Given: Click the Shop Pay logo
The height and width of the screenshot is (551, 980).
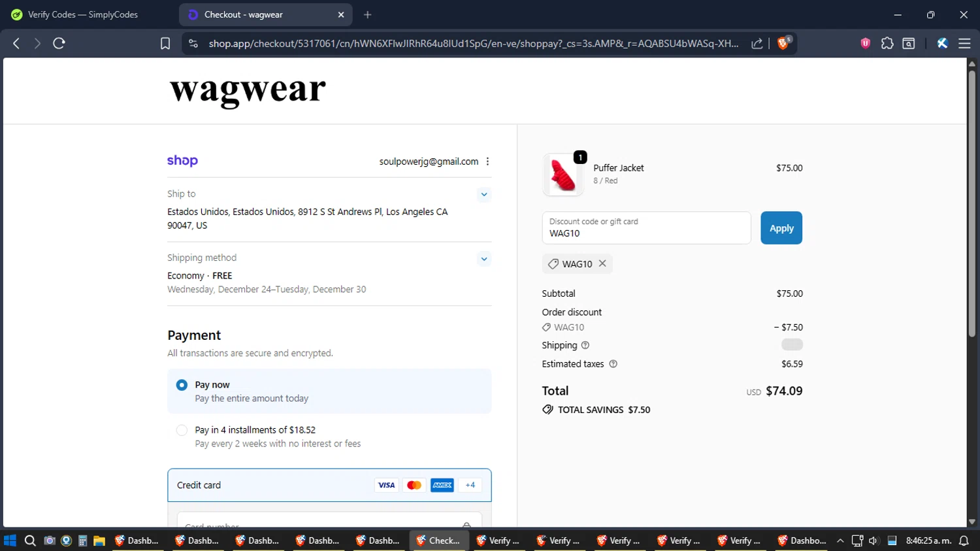Looking at the screenshot, I should tap(182, 161).
